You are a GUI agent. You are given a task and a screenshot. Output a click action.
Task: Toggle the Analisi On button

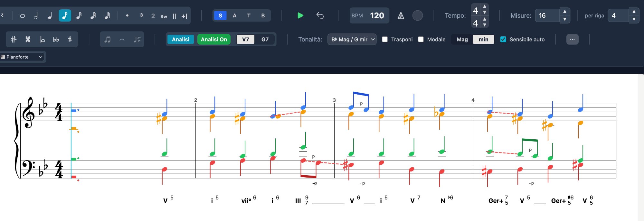click(214, 39)
